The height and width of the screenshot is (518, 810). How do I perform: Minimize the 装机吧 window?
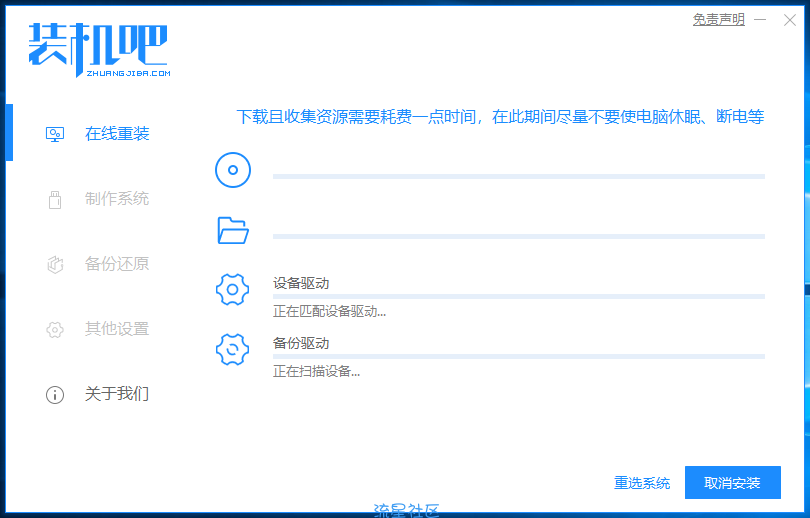pos(760,20)
